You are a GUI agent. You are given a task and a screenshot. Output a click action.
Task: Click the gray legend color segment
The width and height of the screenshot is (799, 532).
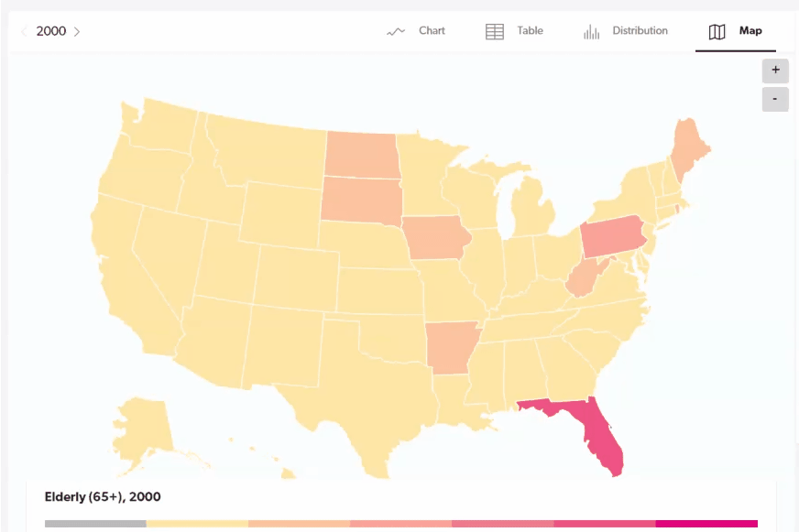coord(95,524)
